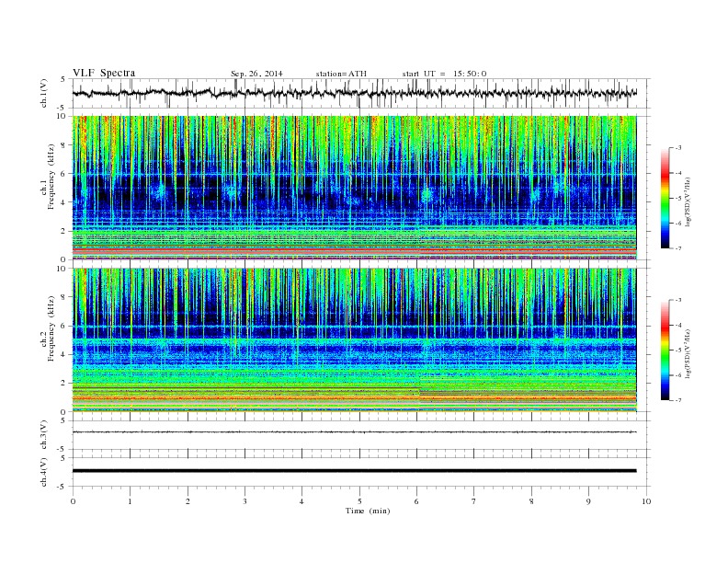Click the "1" minute tick label

click(x=130, y=501)
